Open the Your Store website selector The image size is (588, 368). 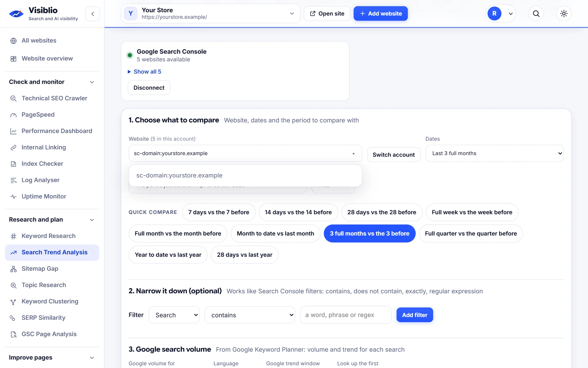210,14
